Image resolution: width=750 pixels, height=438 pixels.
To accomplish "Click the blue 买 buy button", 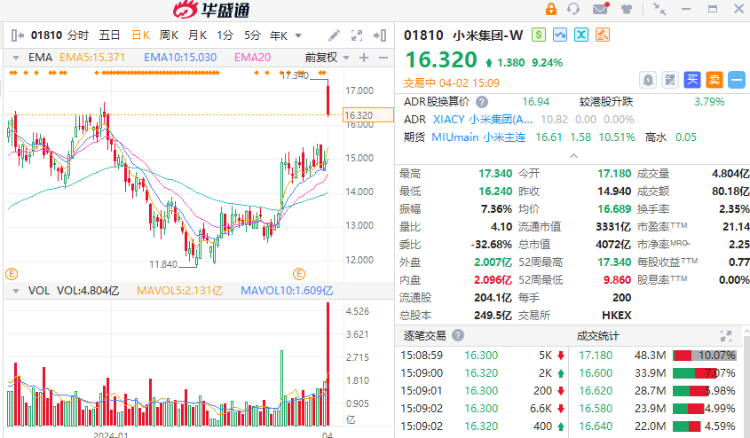I will click(692, 80).
